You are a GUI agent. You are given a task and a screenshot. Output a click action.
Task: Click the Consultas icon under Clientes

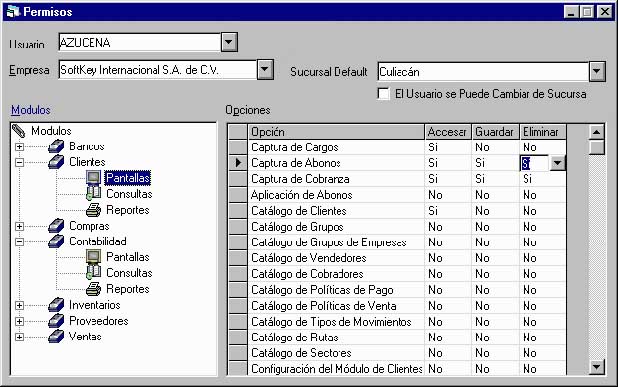click(93, 194)
